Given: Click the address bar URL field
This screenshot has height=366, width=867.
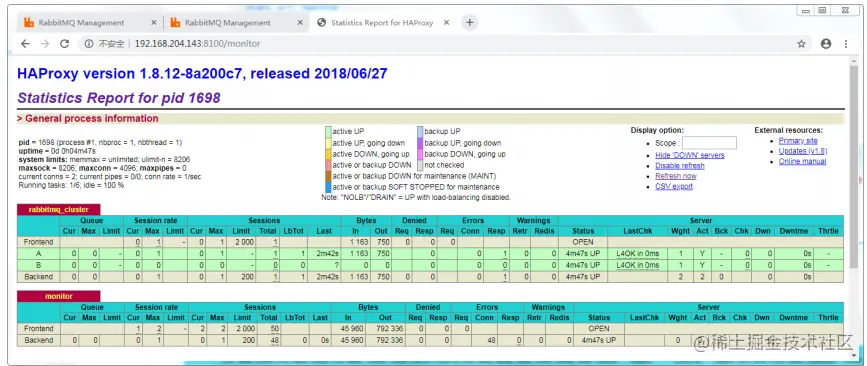Looking at the screenshot, I should (x=442, y=44).
